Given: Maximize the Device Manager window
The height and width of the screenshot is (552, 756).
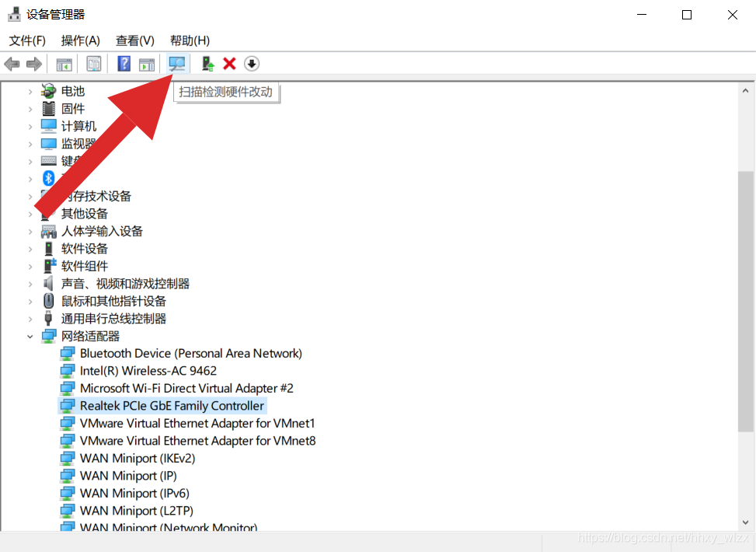Looking at the screenshot, I should (x=687, y=15).
